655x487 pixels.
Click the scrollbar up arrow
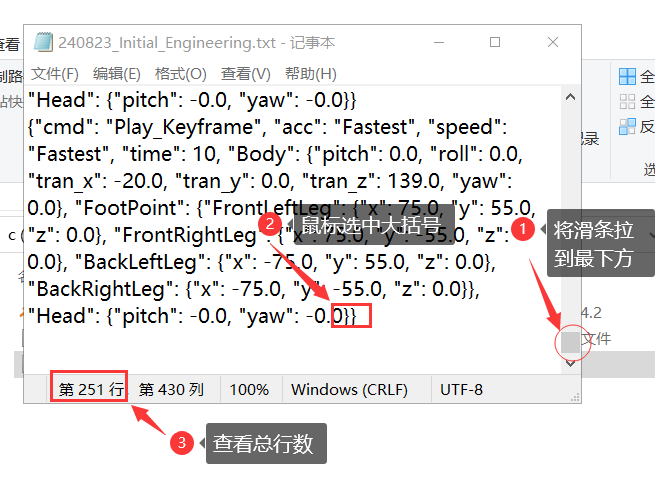(x=570, y=97)
